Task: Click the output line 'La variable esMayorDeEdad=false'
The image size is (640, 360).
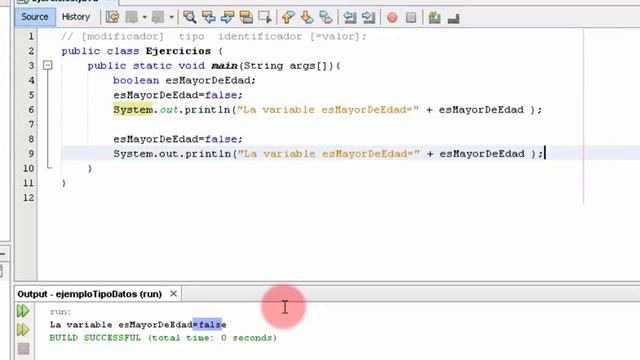Action: coord(138,325)
